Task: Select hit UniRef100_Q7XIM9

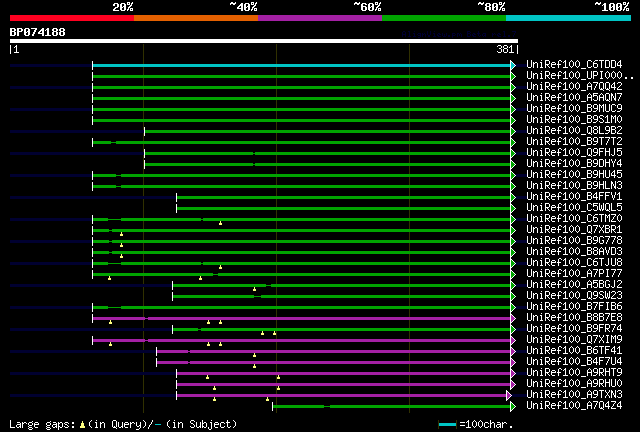Action: [x=574, y=340]
